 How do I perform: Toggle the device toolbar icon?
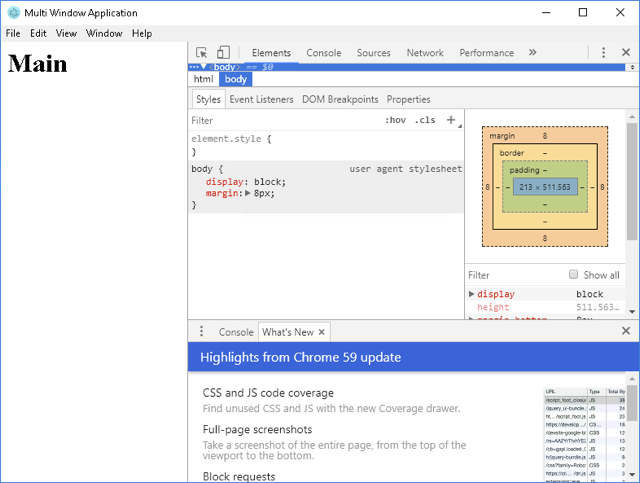coord(223,53)
